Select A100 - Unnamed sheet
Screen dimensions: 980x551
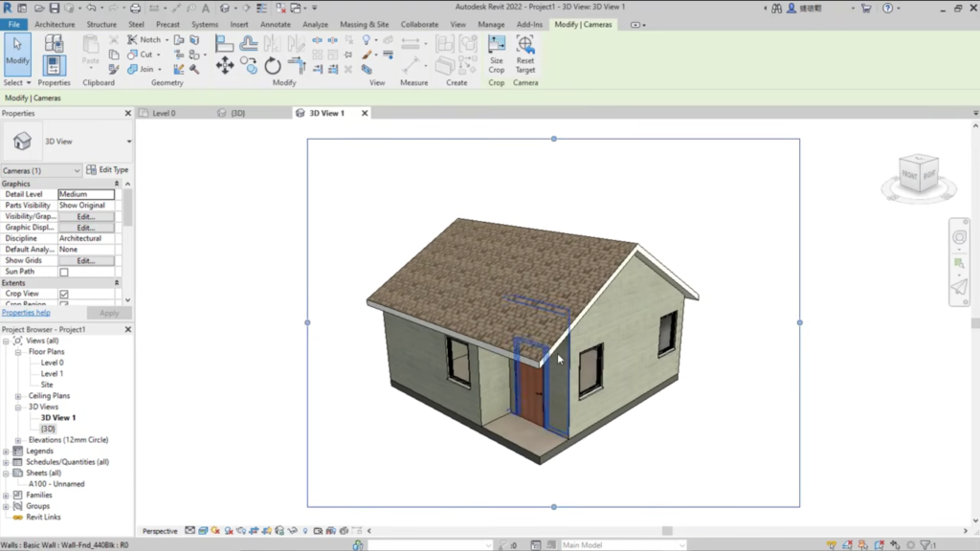[56, 483]
